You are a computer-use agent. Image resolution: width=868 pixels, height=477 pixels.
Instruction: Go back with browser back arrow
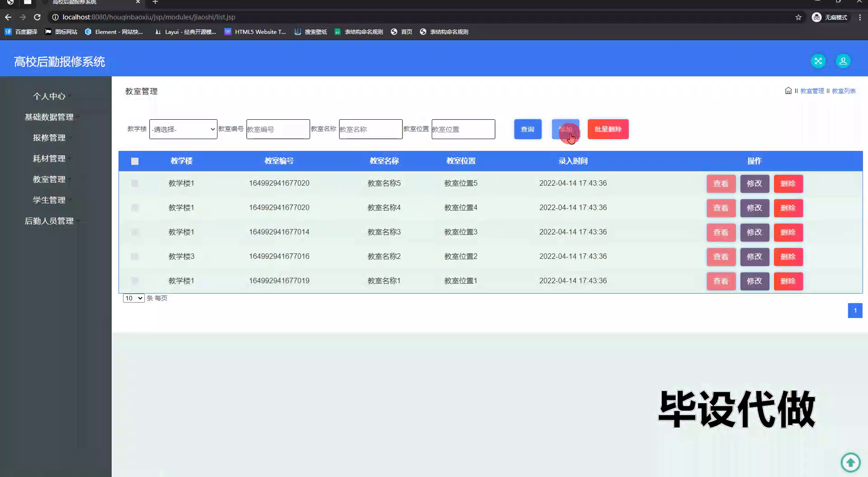point(8,17)
